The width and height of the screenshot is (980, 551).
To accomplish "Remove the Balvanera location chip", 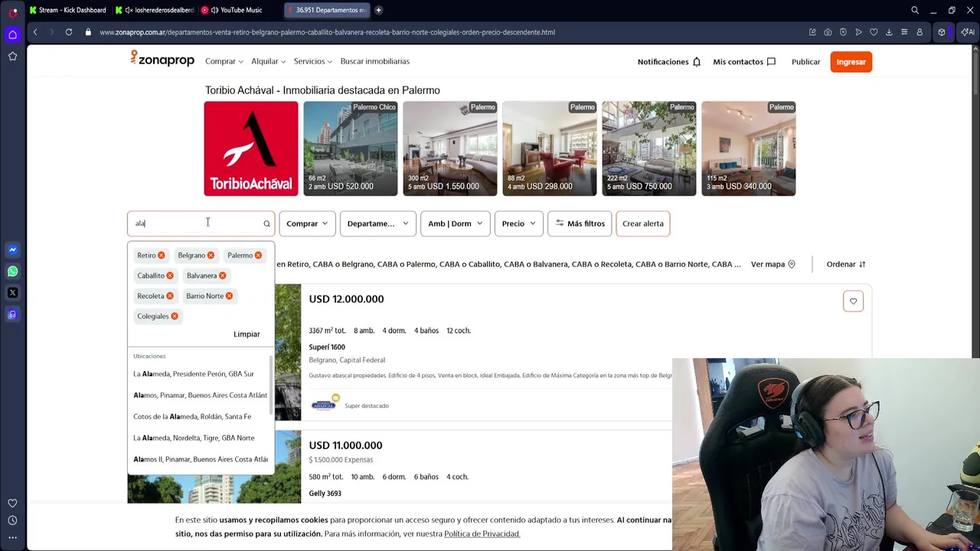I will point(222,275).
